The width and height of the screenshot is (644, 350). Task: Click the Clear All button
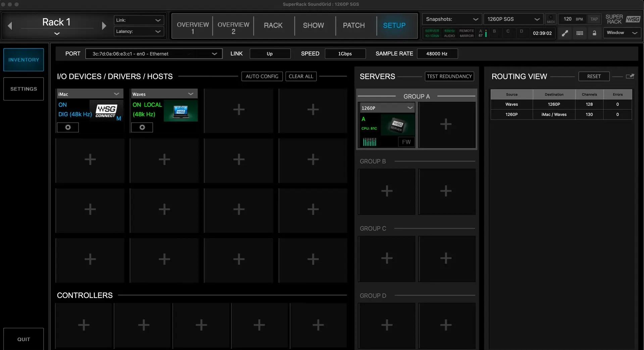click(x=301, y=76)
